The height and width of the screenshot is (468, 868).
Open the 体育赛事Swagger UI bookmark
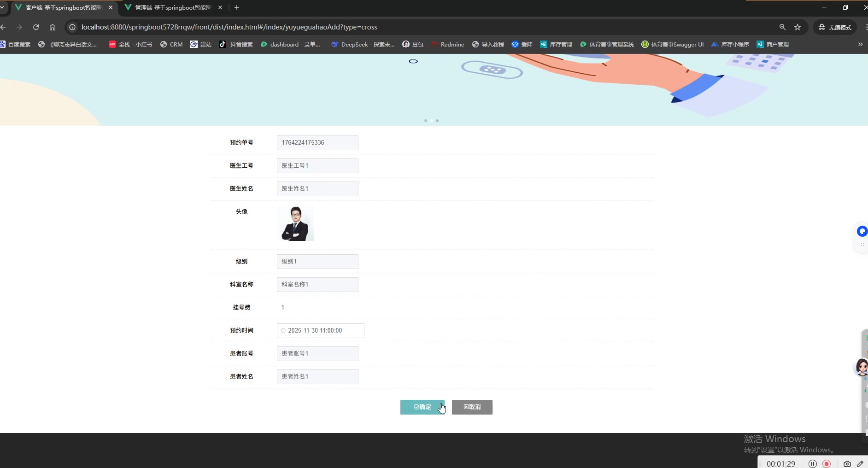(673, 44)
